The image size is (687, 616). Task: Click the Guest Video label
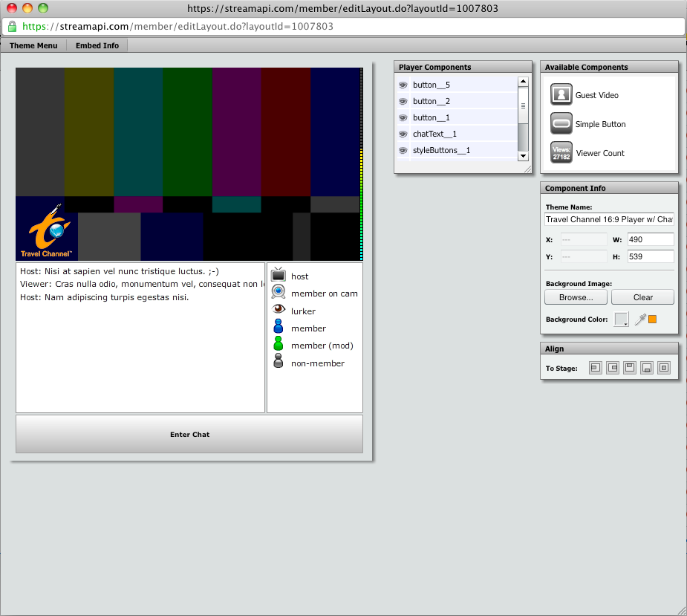click(596, 95)
